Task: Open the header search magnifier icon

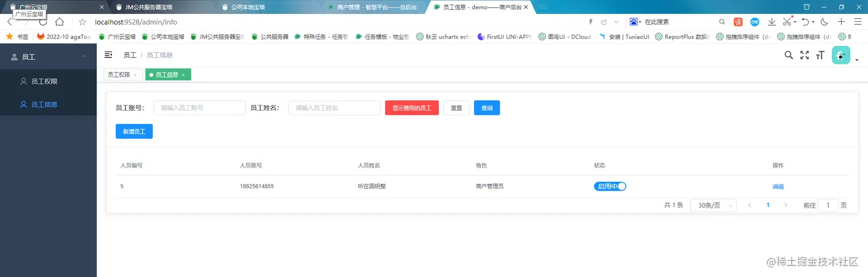Action: point(789,55)
